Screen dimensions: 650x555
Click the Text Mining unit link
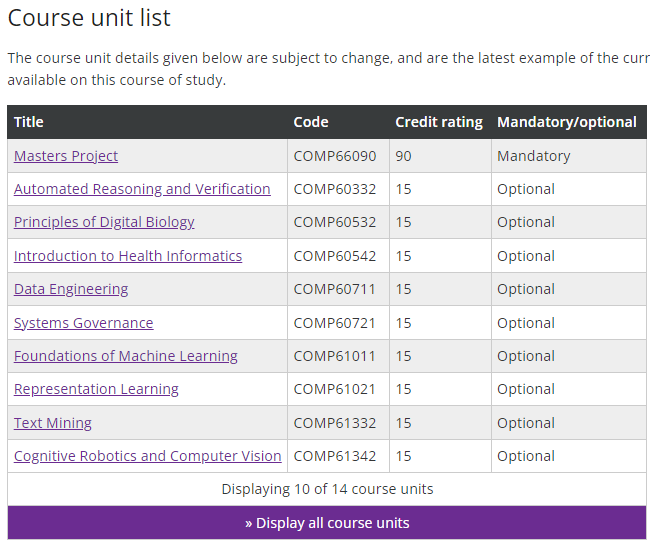tap(53, 423)
